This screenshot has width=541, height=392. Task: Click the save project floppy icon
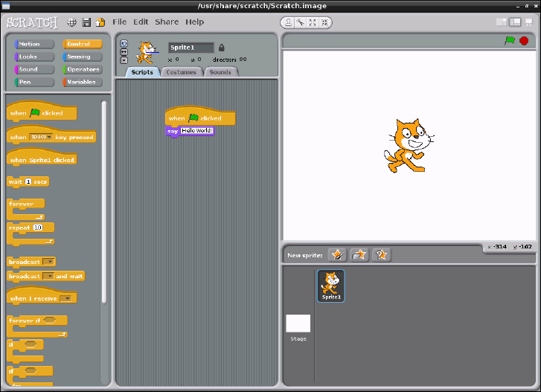86,22
